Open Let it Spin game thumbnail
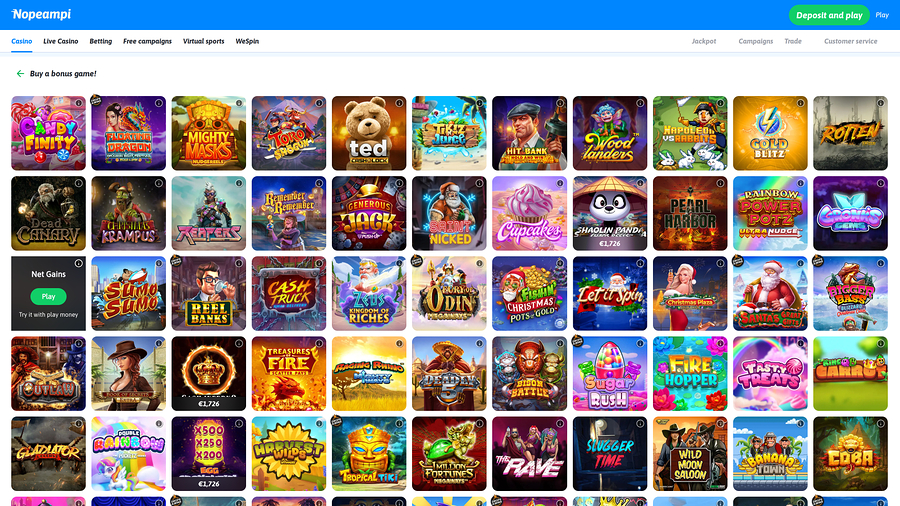The width and height of the screenshot is (900, 506). [x=610, y=294]
